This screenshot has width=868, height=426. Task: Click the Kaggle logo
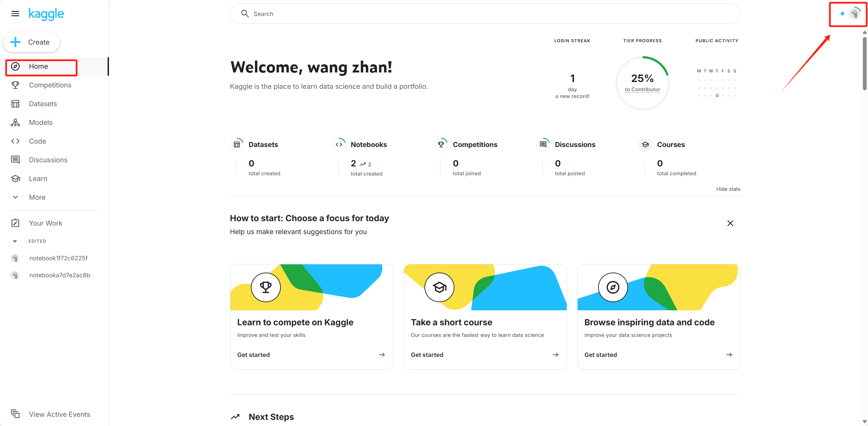click(46, 14)
